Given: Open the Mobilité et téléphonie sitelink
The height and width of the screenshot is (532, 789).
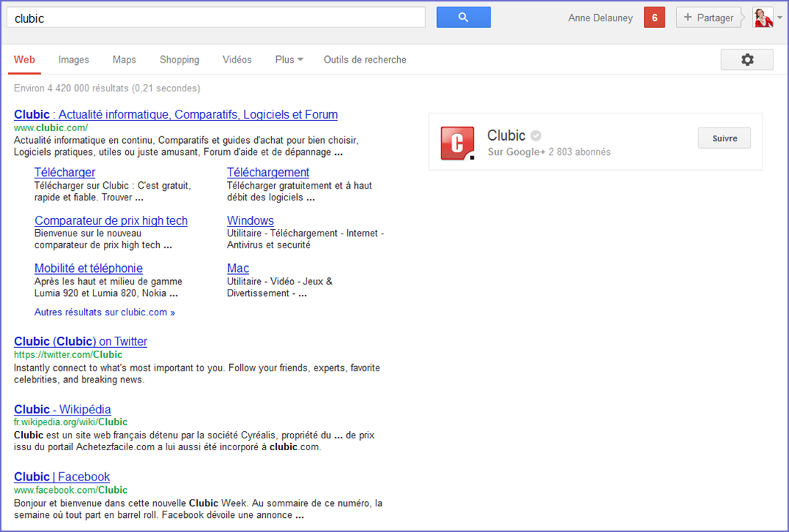Looking at the screenshot, I should (88, 268).
